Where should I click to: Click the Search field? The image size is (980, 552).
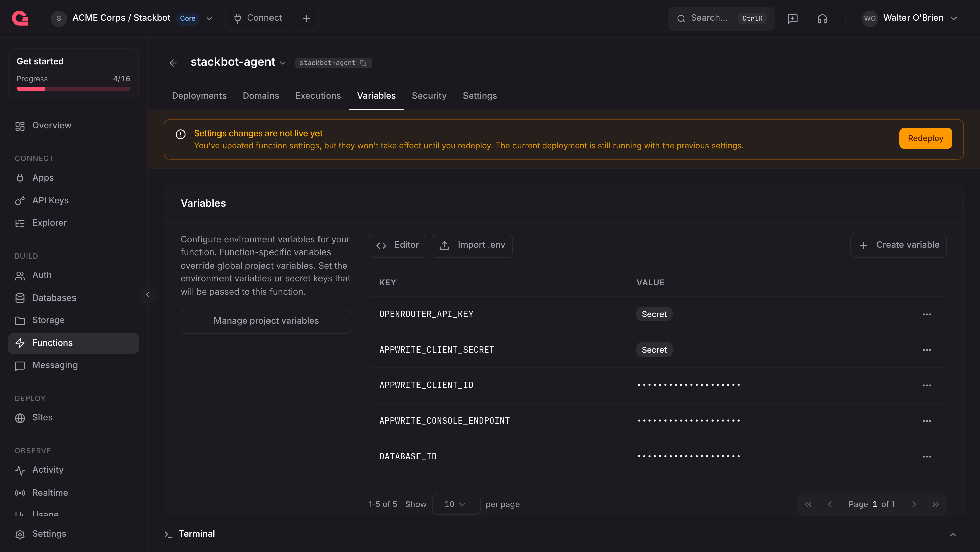coord(721,18)
